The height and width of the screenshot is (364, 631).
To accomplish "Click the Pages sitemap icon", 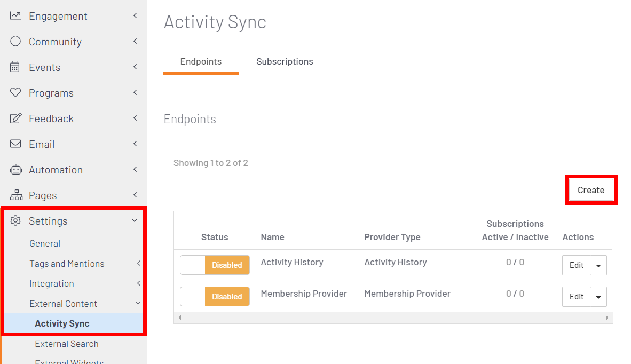I will (x=17, y=195).
